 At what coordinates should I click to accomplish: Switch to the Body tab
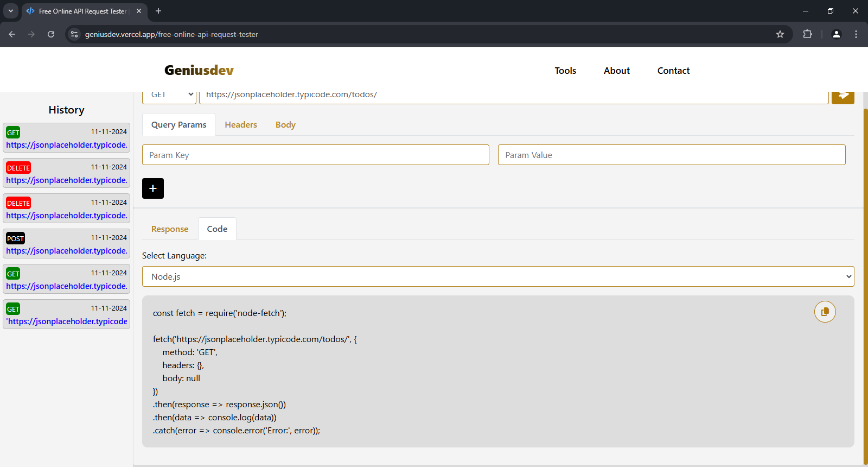285,125
